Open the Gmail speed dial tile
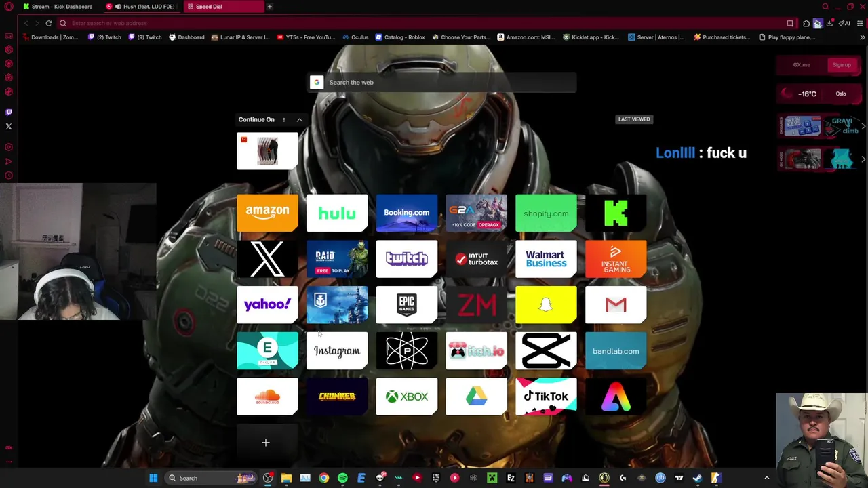The image size is (868, 488). (x=616, y=305)
